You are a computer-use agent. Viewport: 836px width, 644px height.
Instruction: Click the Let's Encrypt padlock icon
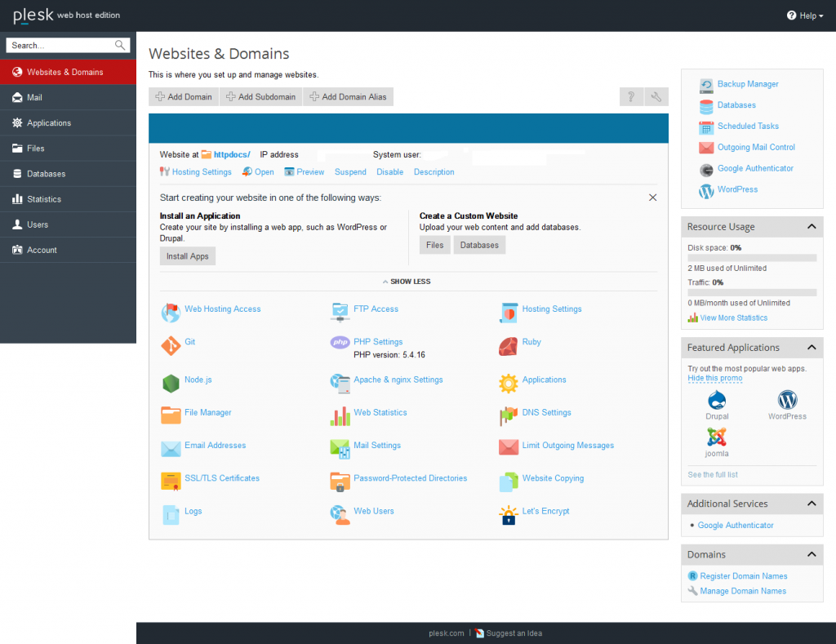509,515
